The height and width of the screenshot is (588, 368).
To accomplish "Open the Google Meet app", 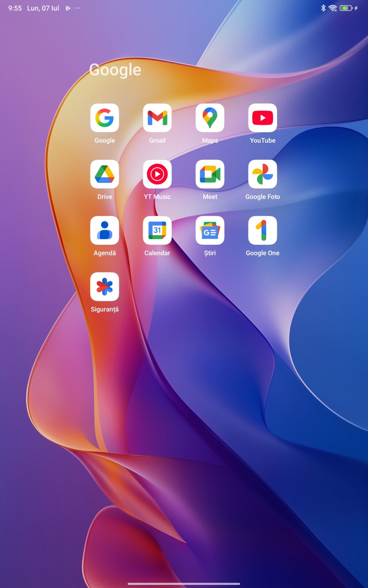I will [x=210, y=174].
